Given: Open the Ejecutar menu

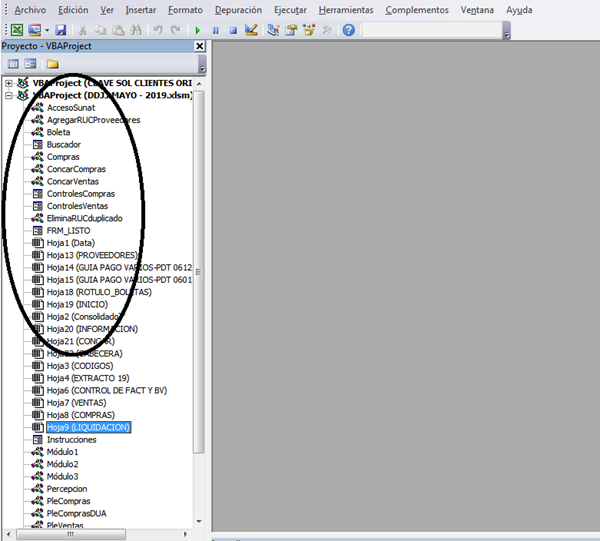Looking at the screenshot, I should coord(290,10).
